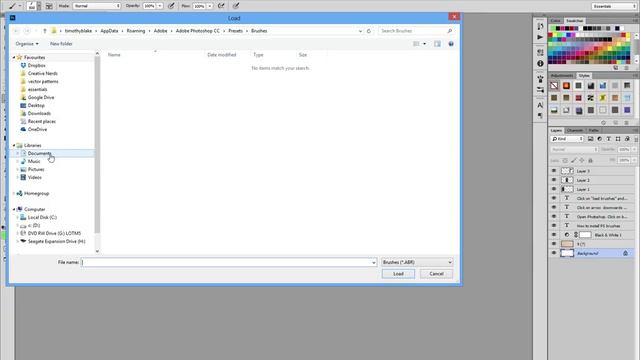Open the Creative Nerds folder
The image size is (640, 360).
pyautogui.click(x=39, y=73)
